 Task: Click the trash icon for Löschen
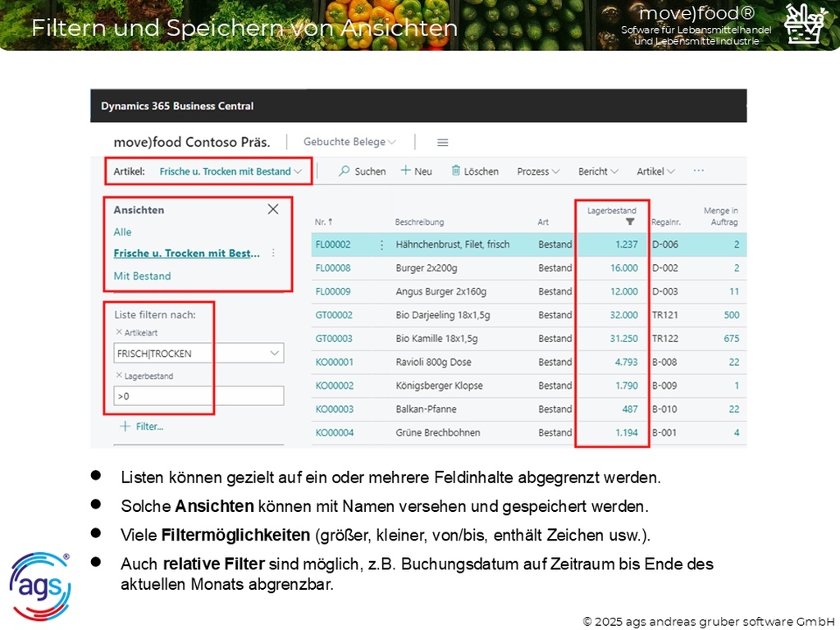pos(456,171)
